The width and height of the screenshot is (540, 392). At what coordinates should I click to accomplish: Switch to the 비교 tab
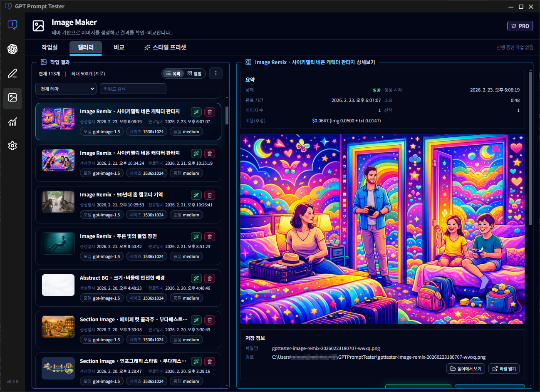(x=119, y=47)
